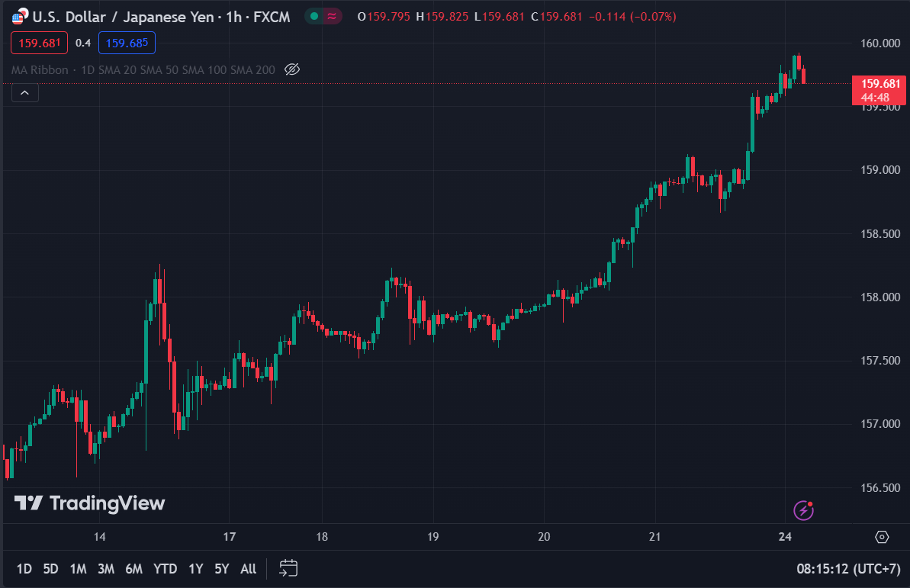Click the blue buy price 159.685 button
This screenshot has height=588, width=910.
click(x=127, y=43)
